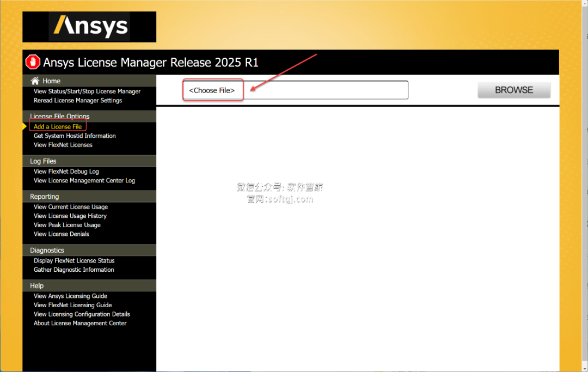Select View FlexNet Licenses
588x372 pixels.
(x=63, y=145)
